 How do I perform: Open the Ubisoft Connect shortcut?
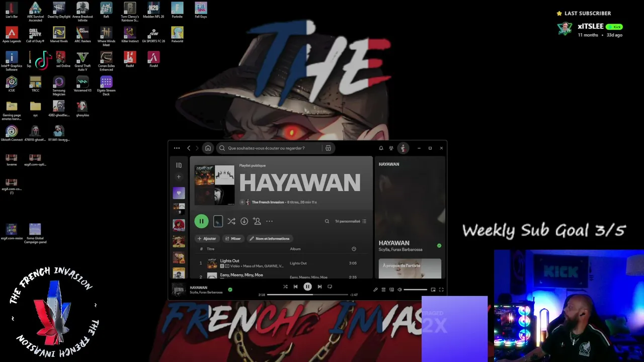[12, 133]
